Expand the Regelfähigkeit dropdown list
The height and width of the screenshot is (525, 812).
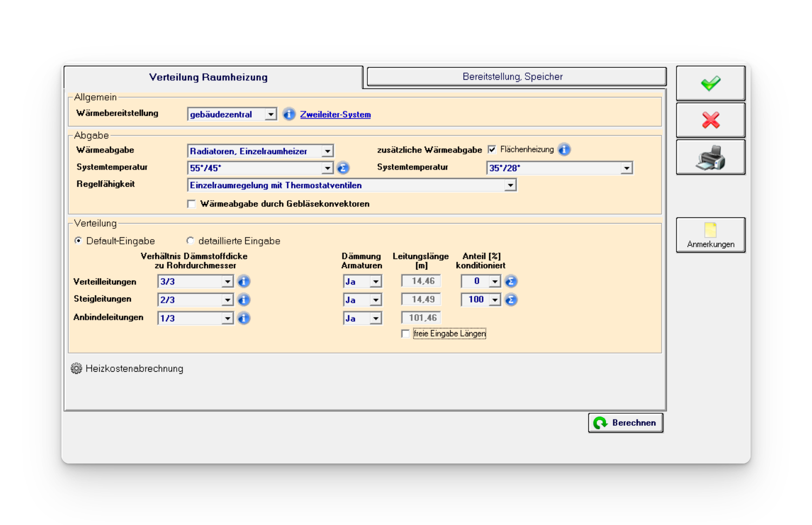click(x=510, y=185)
